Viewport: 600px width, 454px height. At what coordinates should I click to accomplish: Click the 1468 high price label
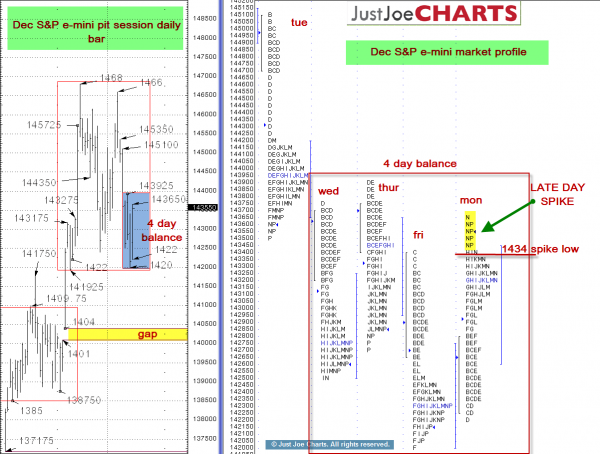[x=111, y=77]
